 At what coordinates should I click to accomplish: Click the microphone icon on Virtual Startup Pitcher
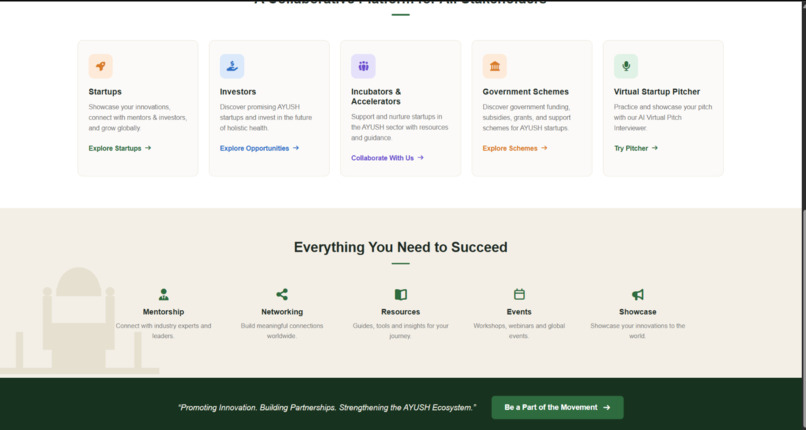tap(626, 66)
